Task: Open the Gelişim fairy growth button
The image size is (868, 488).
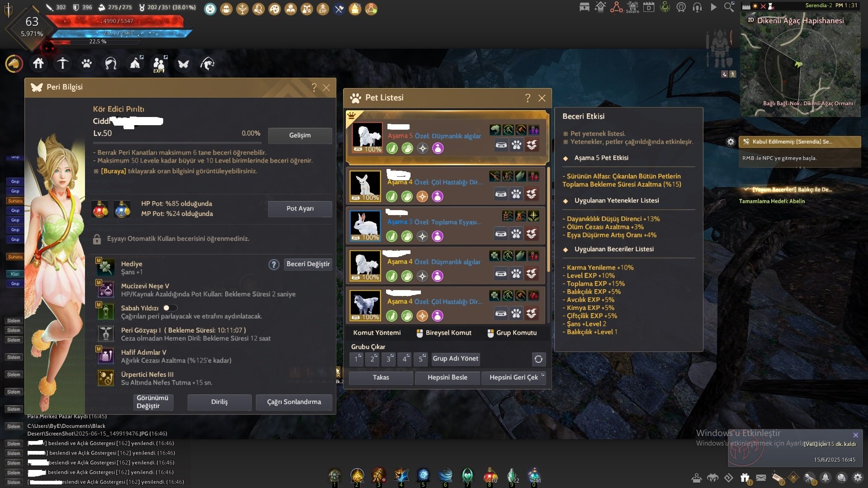Action: click(x=300, y=136)
